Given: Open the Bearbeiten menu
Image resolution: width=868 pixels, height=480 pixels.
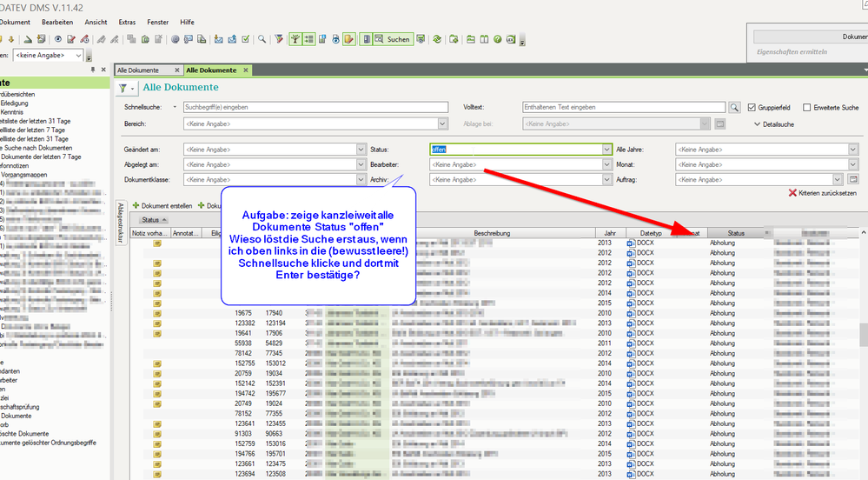Looking at the screenshot, I should pyautogui.click(x=57, y=22).
